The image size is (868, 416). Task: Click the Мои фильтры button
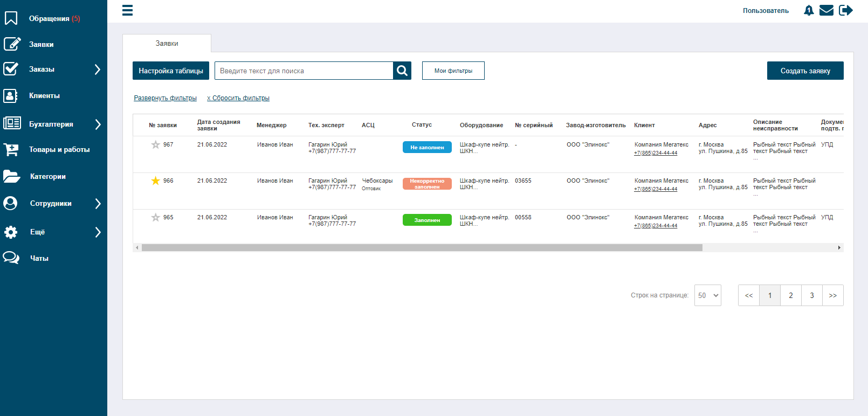click(453, 71)
